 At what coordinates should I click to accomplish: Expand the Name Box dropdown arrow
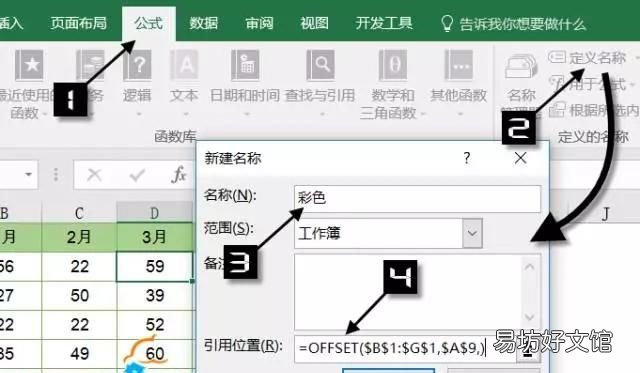point(28,175)
